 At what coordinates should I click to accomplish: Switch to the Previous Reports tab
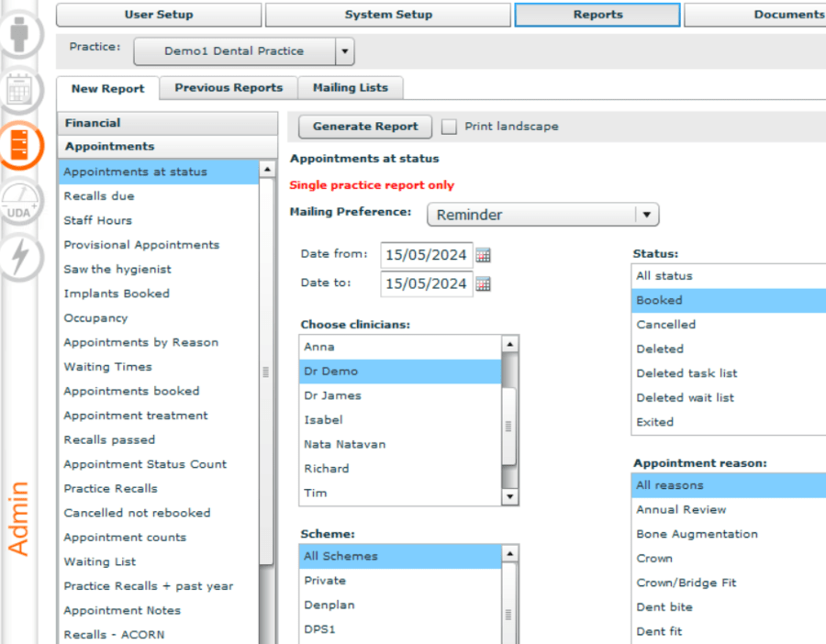[229, 88]
